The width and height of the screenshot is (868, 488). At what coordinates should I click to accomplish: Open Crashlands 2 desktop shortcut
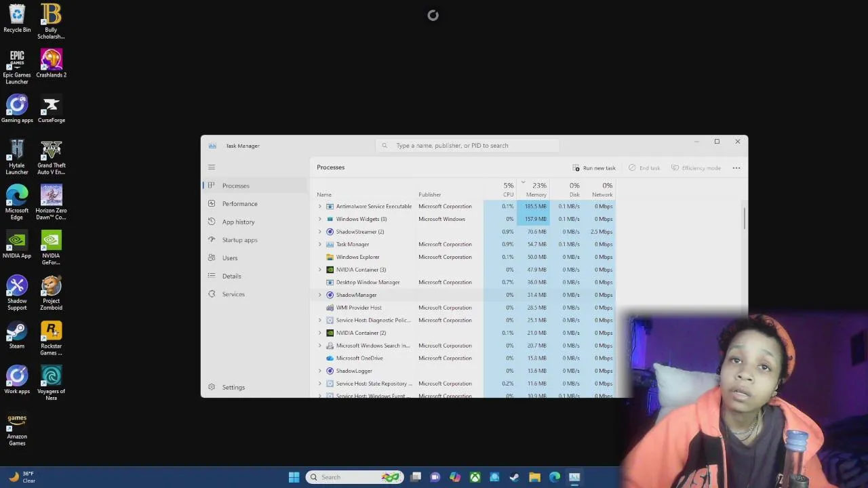[51, 63]
